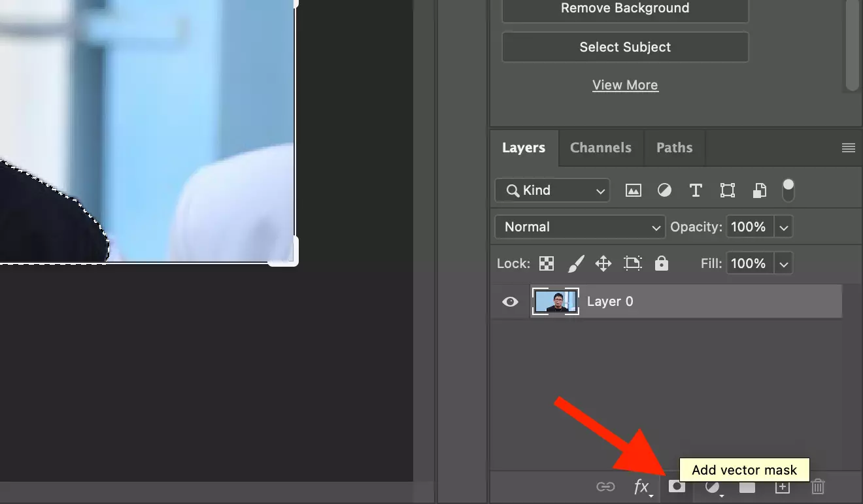Create a new adjustment layer
The image size is (863, 504).
point(713,486)
